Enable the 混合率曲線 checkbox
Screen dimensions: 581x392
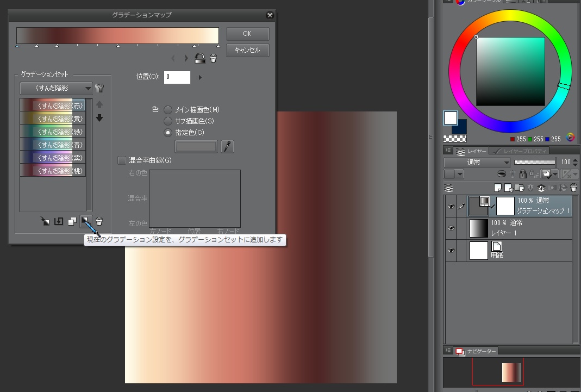(122, 160)
